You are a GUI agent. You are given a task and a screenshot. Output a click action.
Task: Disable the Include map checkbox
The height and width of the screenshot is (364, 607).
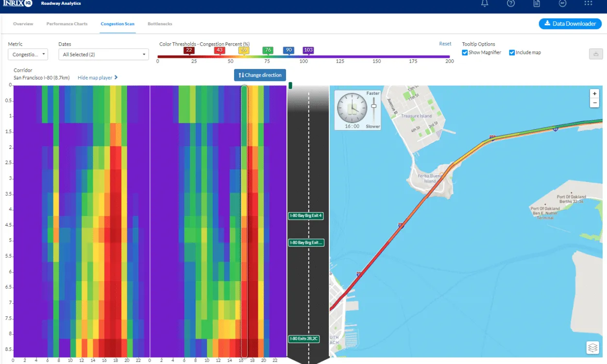point(512,52)
